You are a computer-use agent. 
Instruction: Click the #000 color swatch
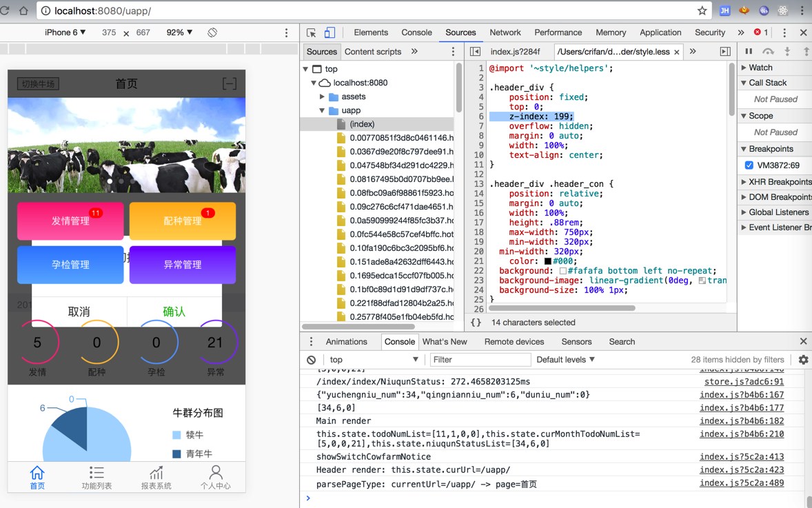tap(547, 261)
